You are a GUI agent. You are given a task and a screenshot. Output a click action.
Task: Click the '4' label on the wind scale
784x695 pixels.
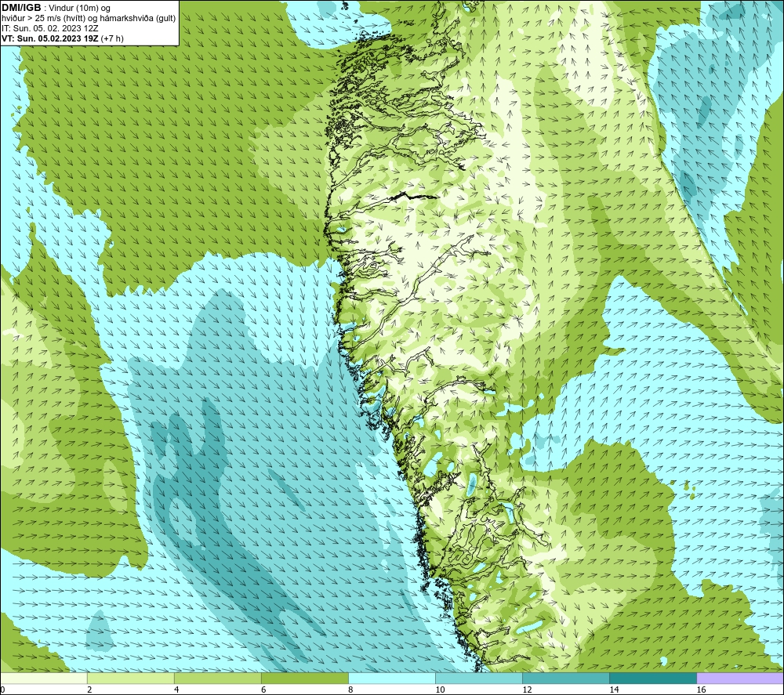(x=176, y=690)
